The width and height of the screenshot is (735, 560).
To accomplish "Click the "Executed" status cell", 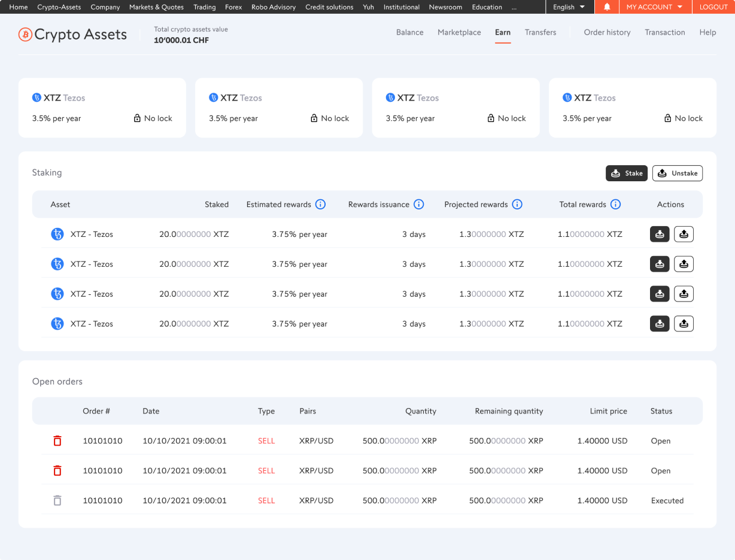I will point(667,501).
